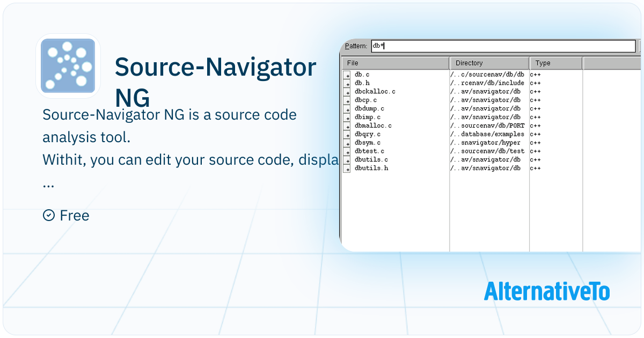The width and height of the screenshot is (644, 338).
Task: Expand the dbsym.c file entry
Action: pyautogui.click(x=347, y=143)
